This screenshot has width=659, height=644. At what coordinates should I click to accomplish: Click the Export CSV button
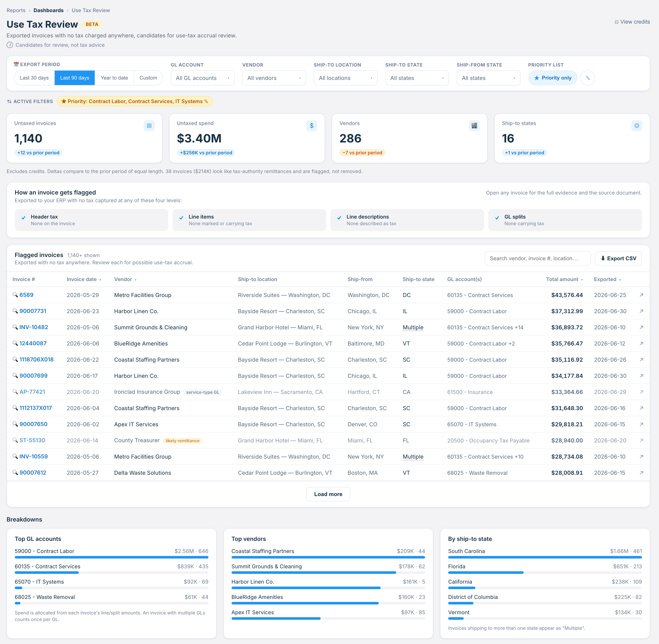tap(618, 258)
